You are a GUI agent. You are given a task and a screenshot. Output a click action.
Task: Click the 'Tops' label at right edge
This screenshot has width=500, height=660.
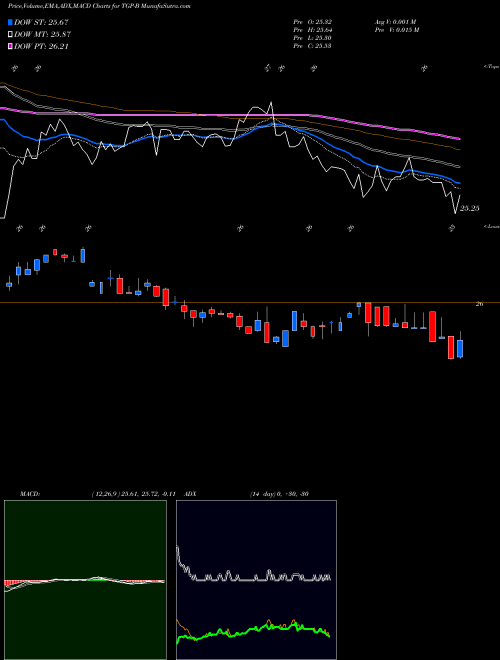(x=491, y=67)
